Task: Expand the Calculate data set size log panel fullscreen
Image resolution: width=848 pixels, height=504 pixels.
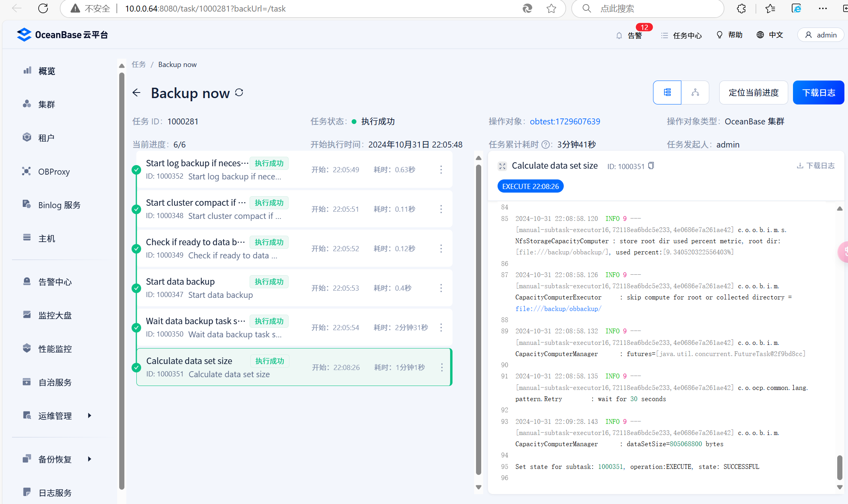Action: point(502,166)
